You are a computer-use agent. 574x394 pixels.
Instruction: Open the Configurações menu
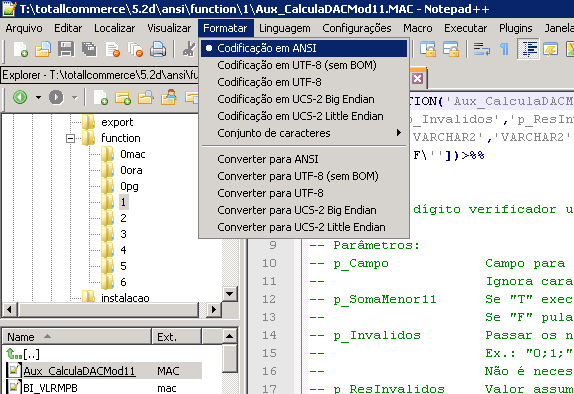click(357, 28)
